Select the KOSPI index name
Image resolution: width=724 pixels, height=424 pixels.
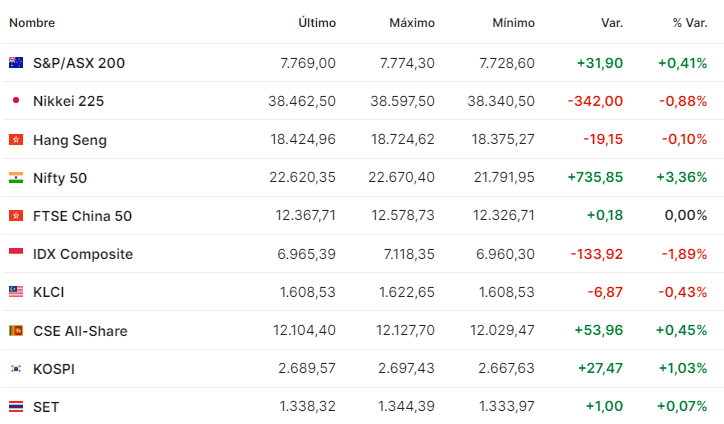(x=54, y=369)
